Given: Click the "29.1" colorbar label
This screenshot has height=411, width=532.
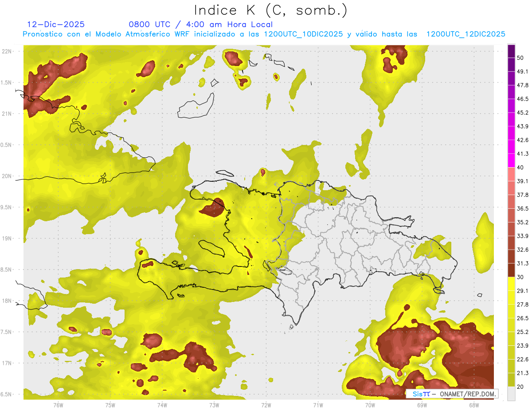Looking at the screenshot, I should click(523, 291).
